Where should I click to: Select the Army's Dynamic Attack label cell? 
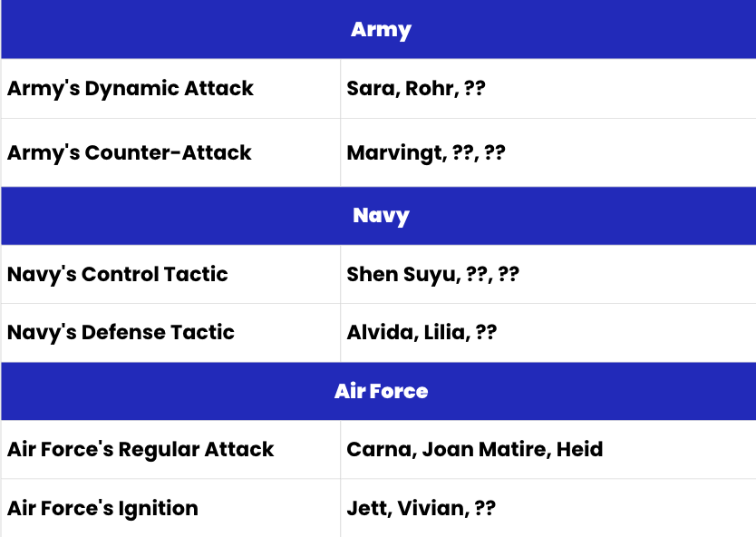click(x=131, y=89)
